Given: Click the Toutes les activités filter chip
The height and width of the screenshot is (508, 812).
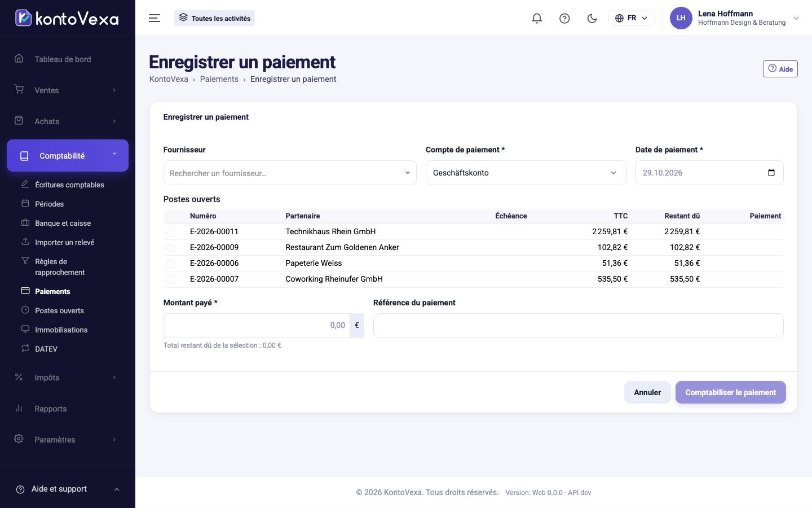Looking at the screenshot, I should point(214,18).
